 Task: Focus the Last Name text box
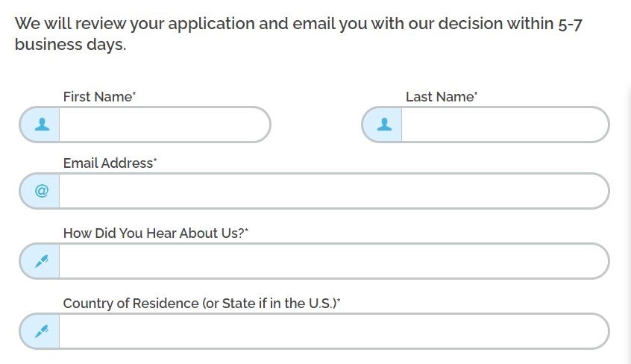point(505,125)
